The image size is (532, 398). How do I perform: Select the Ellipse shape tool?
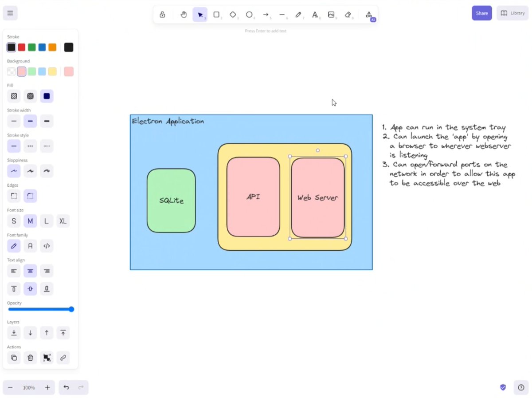tap(249, 15)
